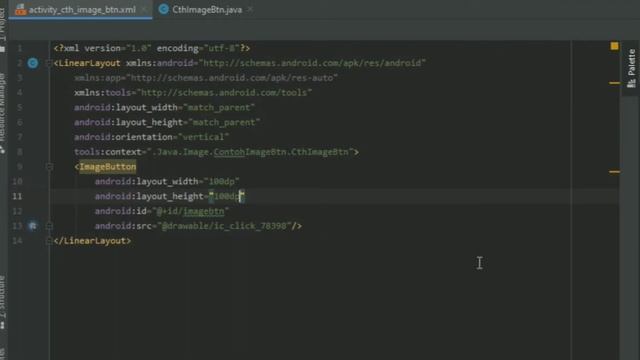
Task: Click the related class gutter icon on line 2
Action: click(33, 63)
